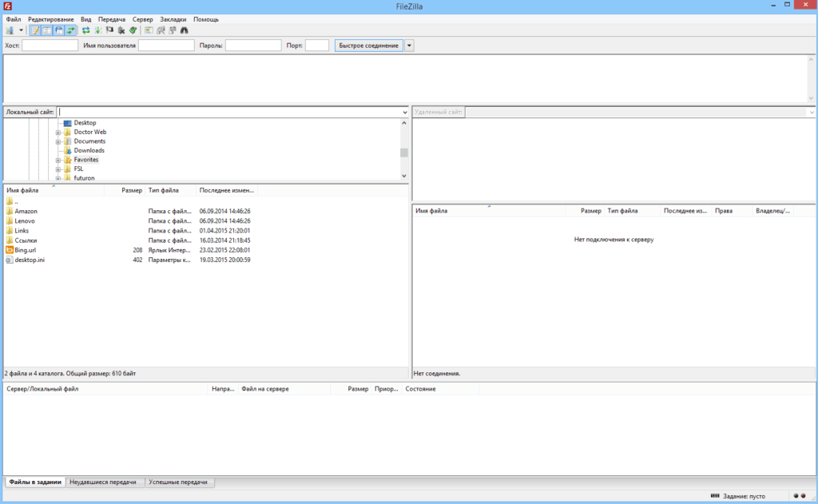This screenshot has height=504, width=818.
Task: Sort local files by the Последнее измен... column
Action: (x=227, y=190)
